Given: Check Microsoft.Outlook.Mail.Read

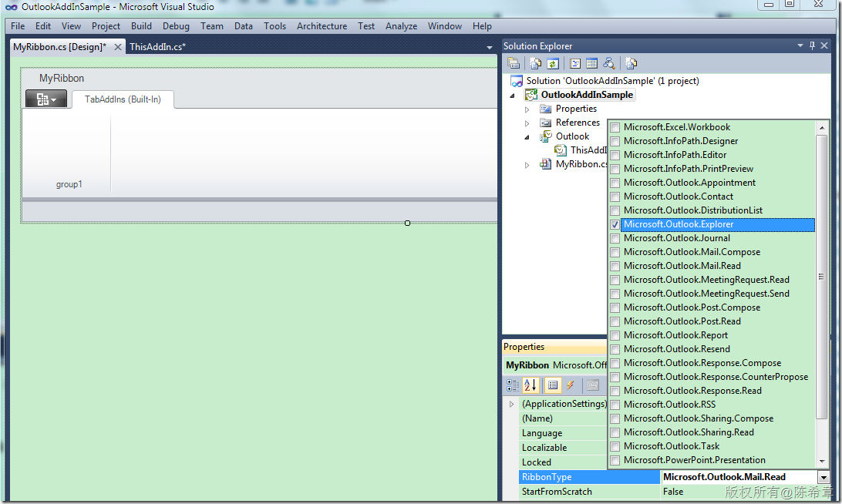Looking at the screenshot, I should [615, 266].
